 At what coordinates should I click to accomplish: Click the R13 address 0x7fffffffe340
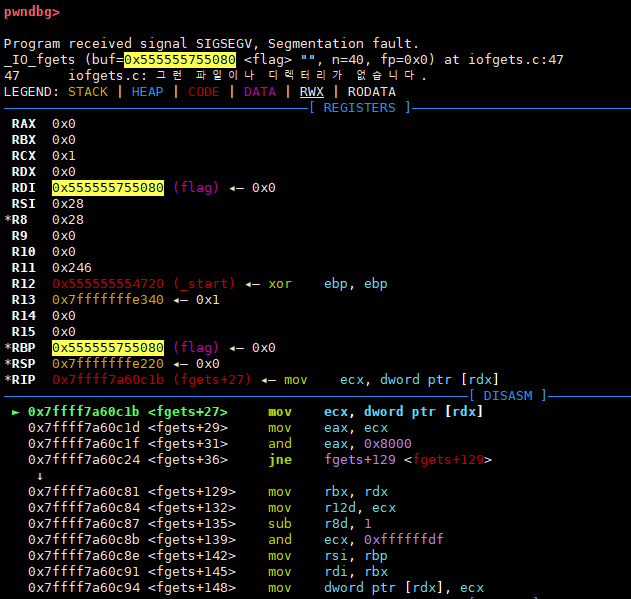108,300
